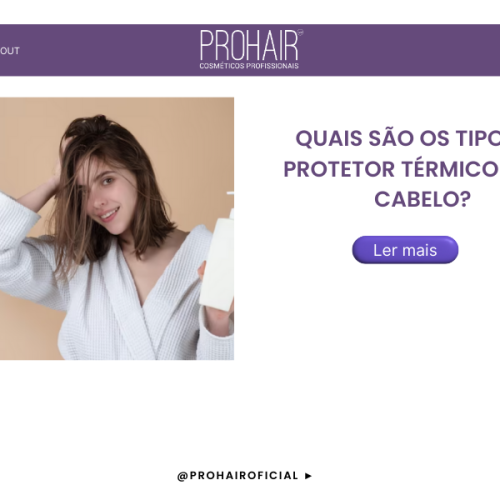Click the 'PROTETOR TÉRMICO' headline line

point(392,169)
